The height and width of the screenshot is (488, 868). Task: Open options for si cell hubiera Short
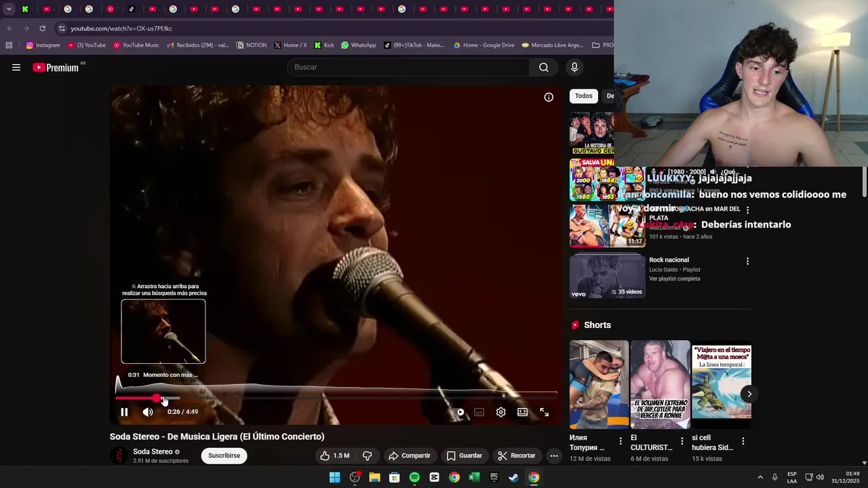pos(743,441)
